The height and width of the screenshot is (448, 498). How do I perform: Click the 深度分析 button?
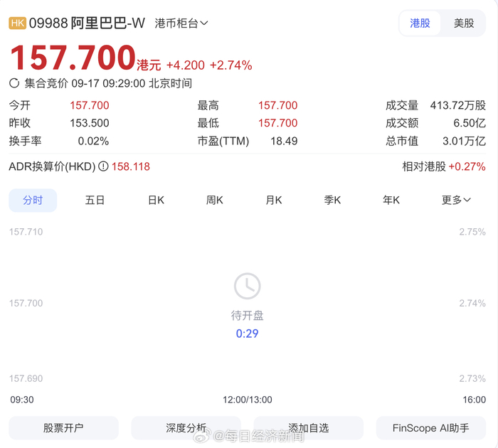coord(186,427)
